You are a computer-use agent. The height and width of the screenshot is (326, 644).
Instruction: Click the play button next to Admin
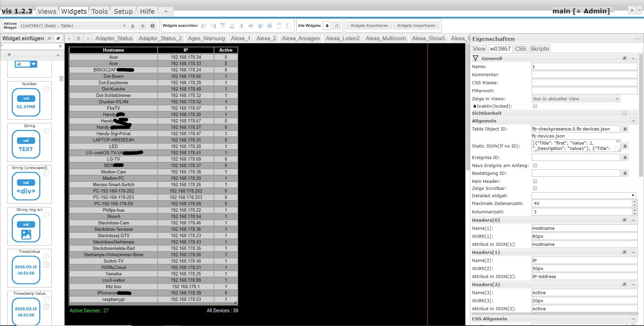tap(632, 10)
